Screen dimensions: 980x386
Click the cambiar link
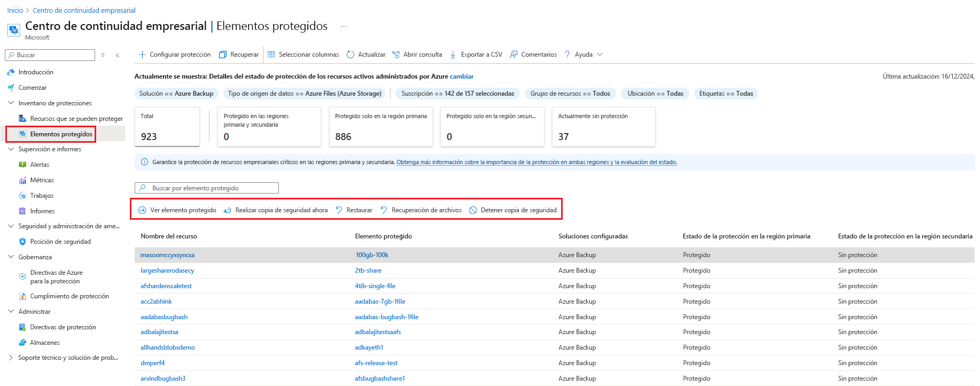462,76
